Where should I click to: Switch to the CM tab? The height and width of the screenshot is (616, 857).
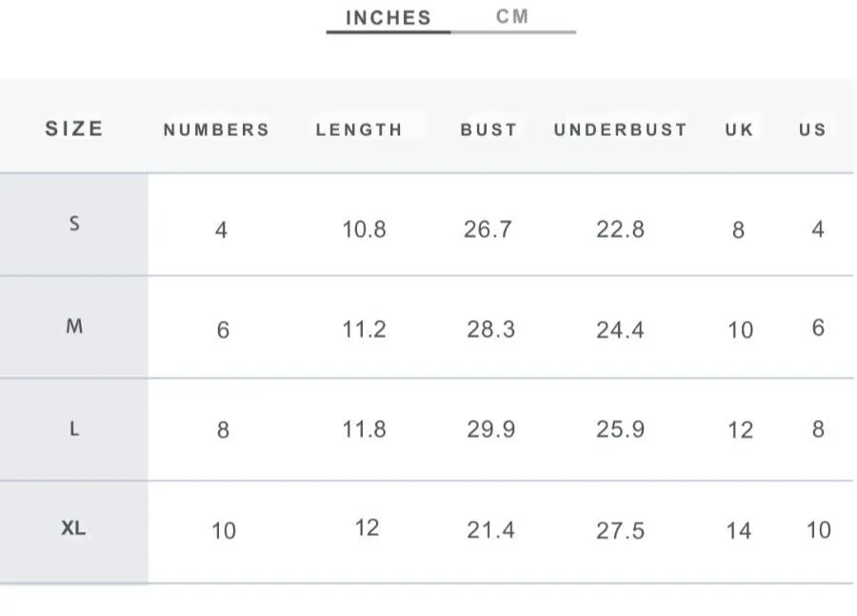pos(512,16)
